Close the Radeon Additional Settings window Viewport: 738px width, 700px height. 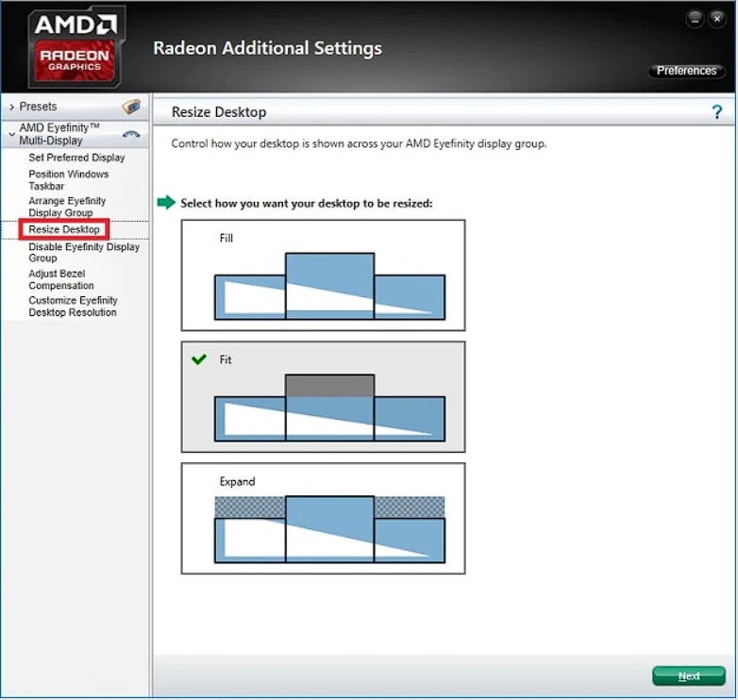[717, 19]
